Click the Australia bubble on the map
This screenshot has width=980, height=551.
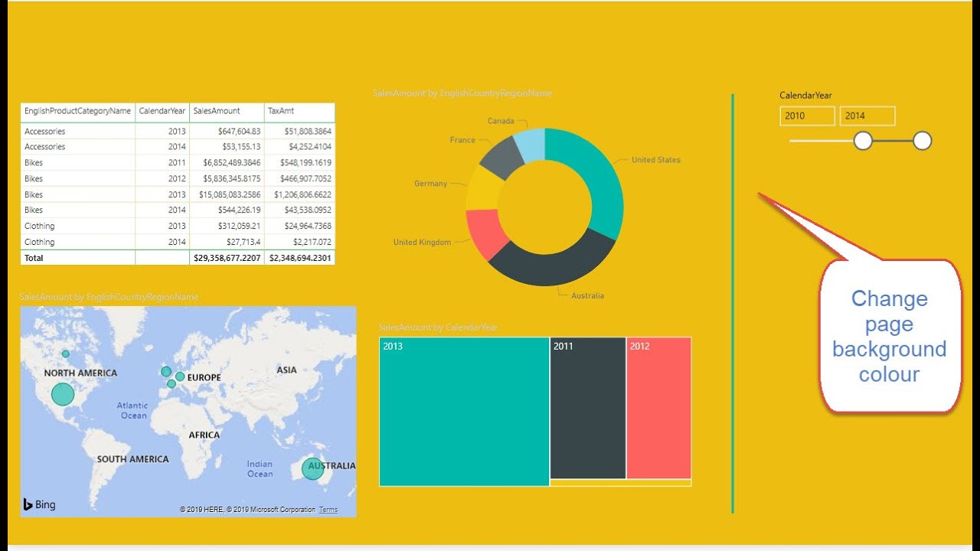coord(312,468)
